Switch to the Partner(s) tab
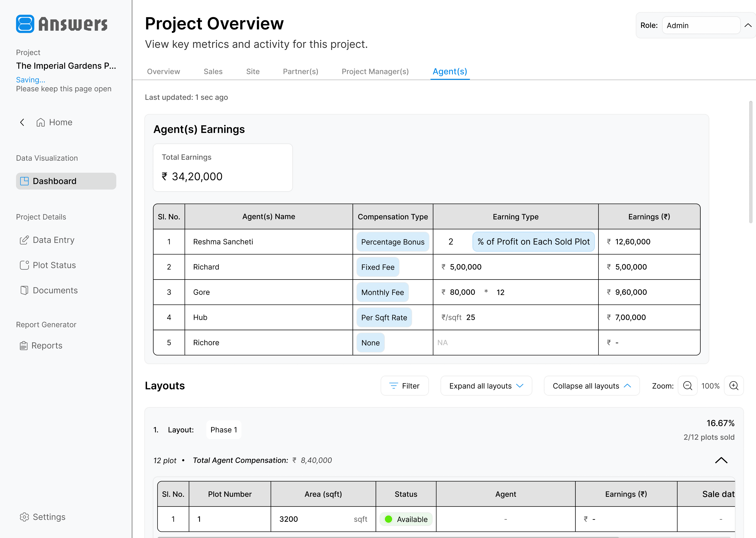The image size is (756, 538). (x=300, y=71)
